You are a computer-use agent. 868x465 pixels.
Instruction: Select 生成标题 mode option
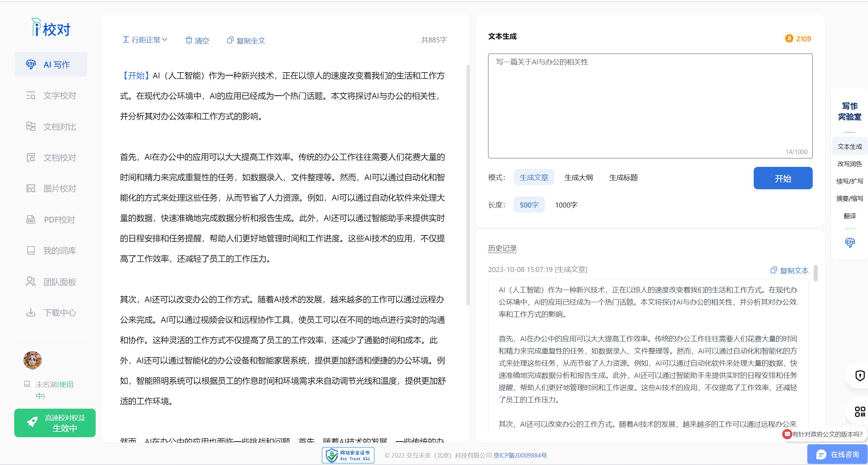pyautogui.click(x=623, y=177)
